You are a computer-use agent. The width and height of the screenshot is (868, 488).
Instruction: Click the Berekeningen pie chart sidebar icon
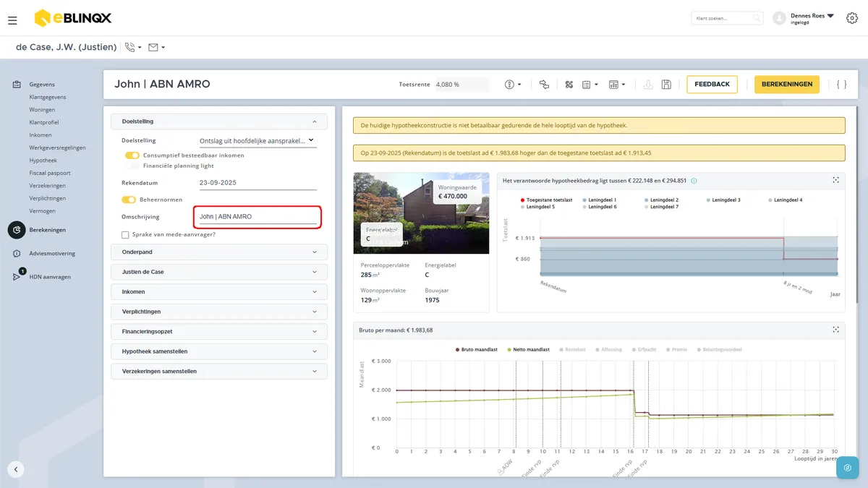click(x=17, y=230)
